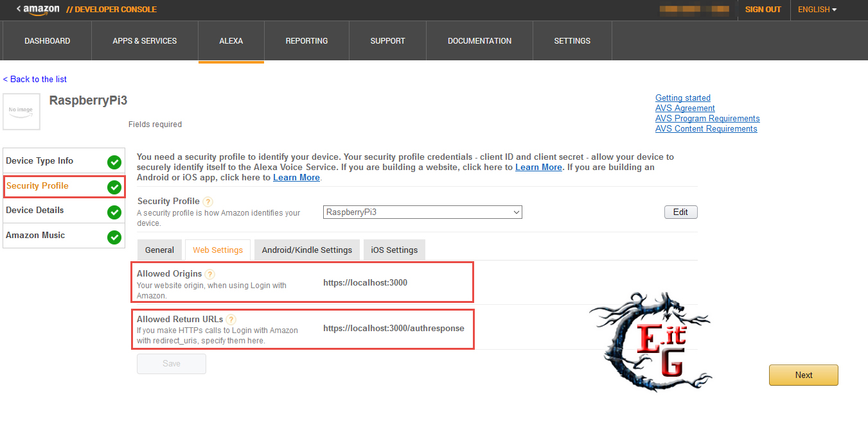Click the RaspberryPi3 device heading

click(88, 101)
